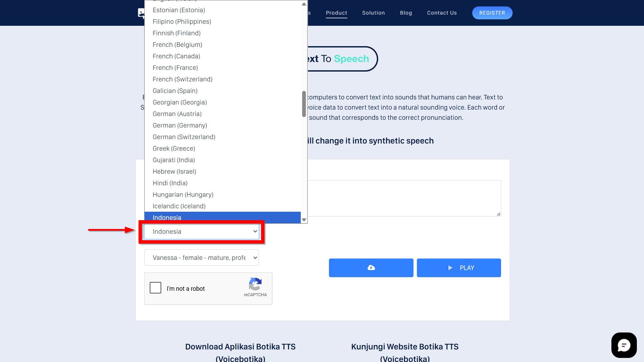Click the dropdown list scroll down arrow

pos(304,220)
